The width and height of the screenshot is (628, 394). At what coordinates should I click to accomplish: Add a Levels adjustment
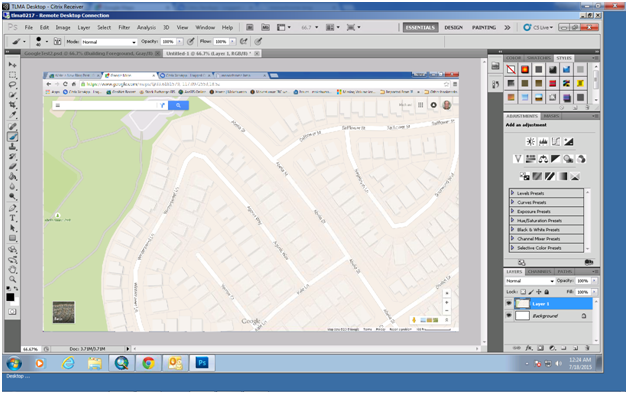coord(543,141)
